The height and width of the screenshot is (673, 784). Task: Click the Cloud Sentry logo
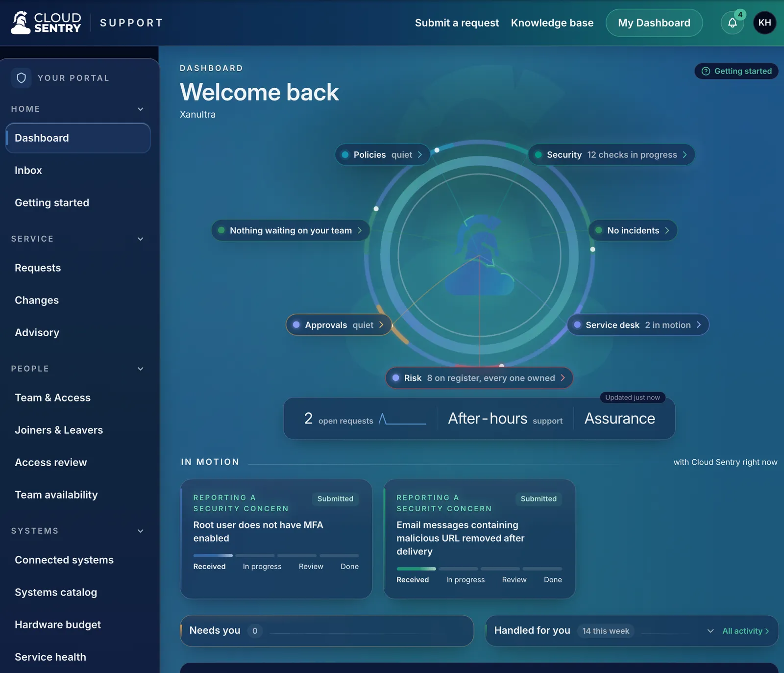click(x=46, y=23)
